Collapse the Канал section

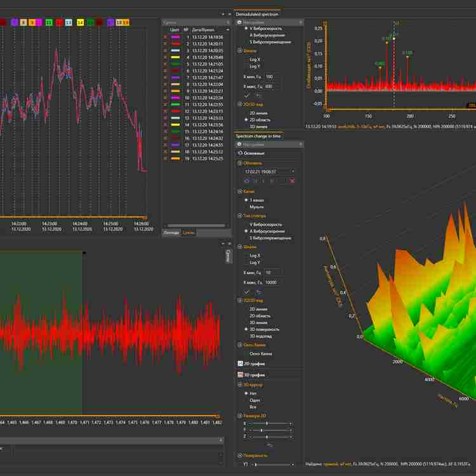(239, 191)
